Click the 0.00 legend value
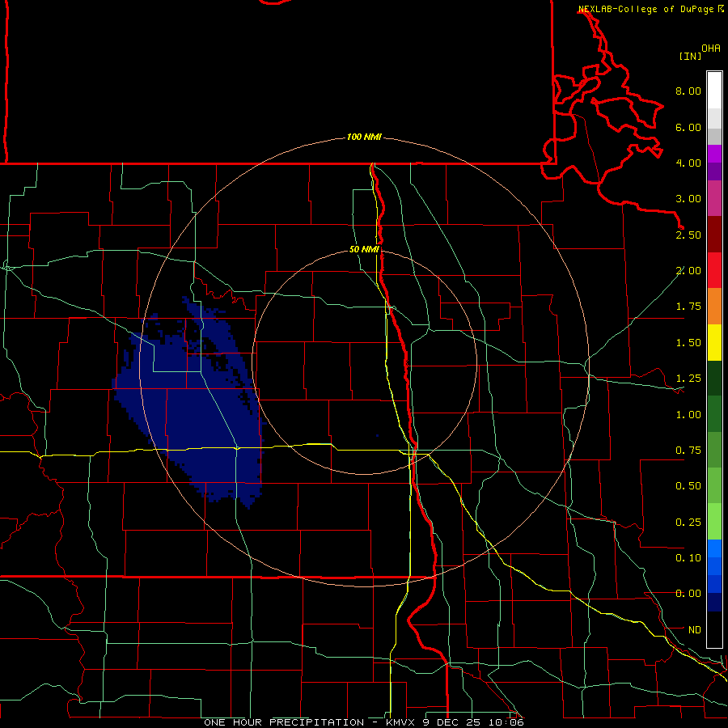 [688, 594]
